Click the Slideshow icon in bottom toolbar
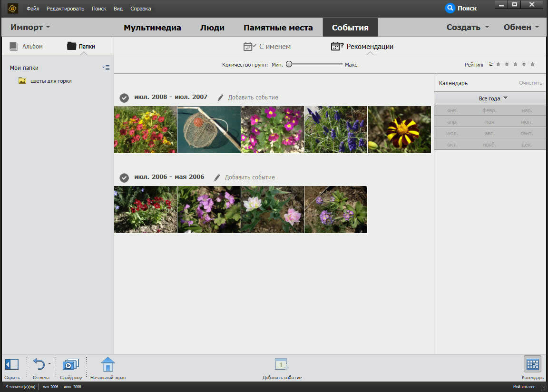Screen dimensions: 548x392 (70, 365)
